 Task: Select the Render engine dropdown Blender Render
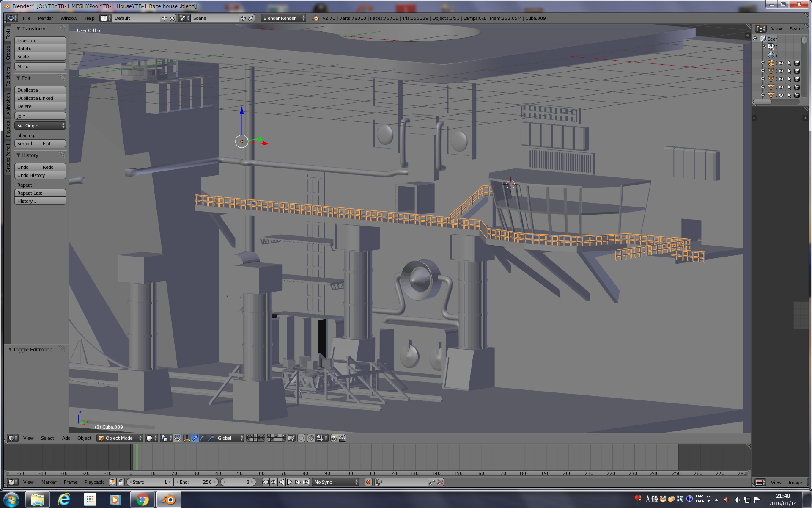coord(283,17)
